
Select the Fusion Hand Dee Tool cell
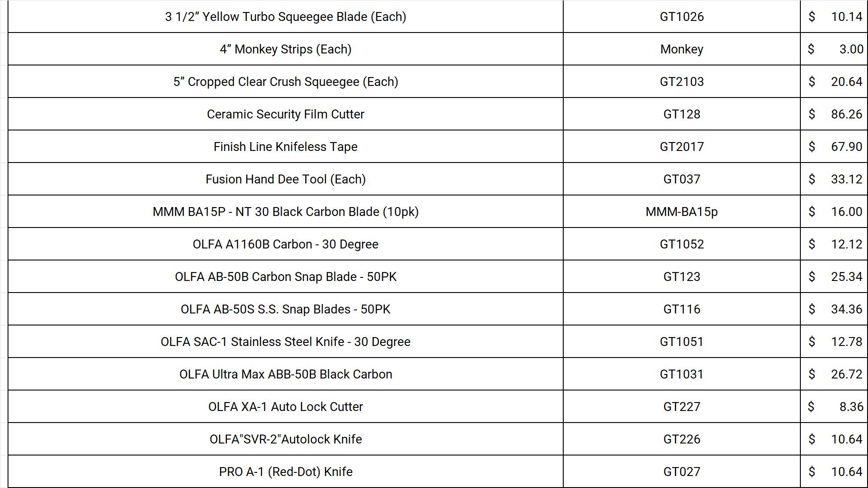[x=285, y=179]
